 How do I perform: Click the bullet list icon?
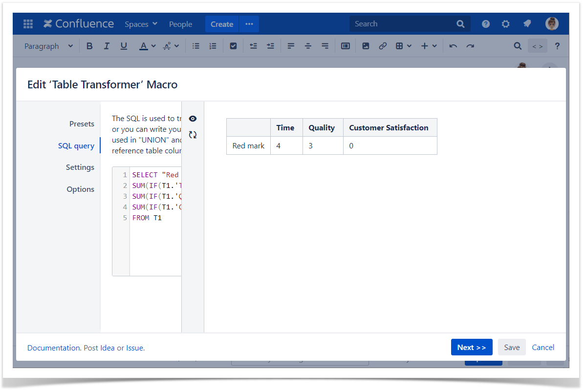pos(196,46)
